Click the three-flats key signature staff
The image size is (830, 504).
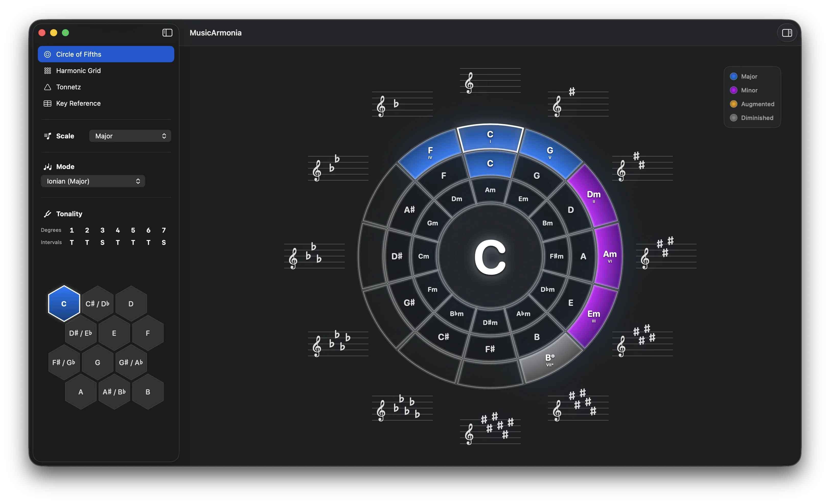click(314, 256)
